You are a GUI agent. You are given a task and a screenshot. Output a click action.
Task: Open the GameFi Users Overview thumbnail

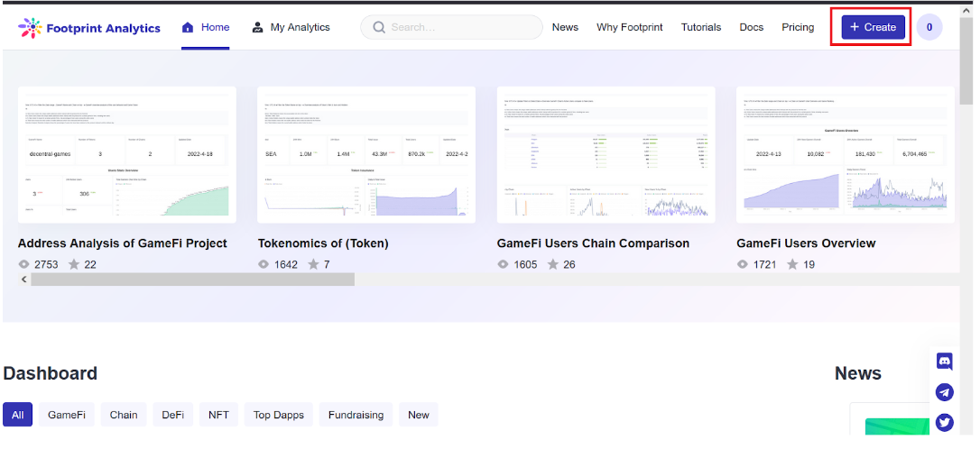(x=846, y=155)
